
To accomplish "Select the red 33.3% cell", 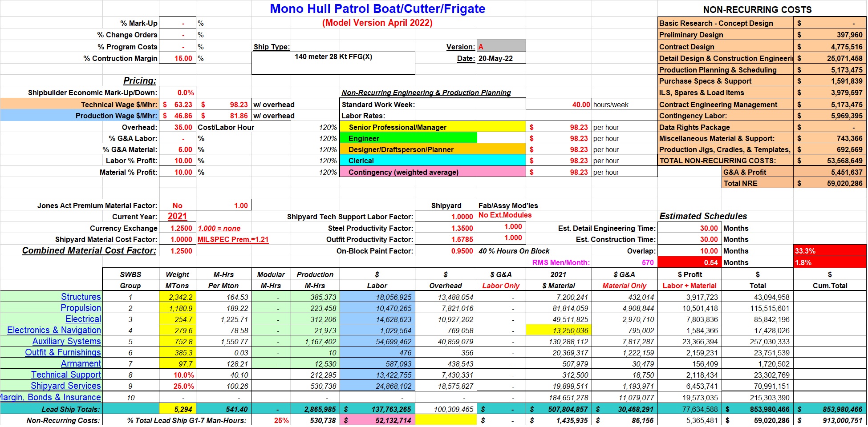I will [x=830, y=251].
